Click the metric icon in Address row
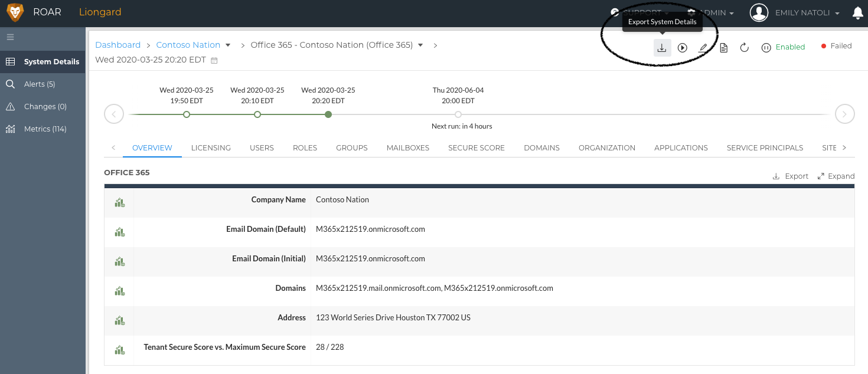The height and width of the screenshot is (374, 868). 119,321
